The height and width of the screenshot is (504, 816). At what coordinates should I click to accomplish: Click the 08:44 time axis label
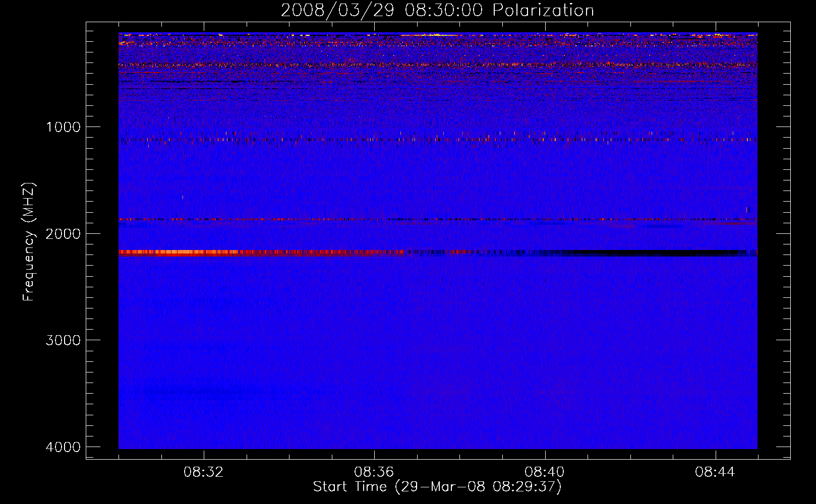715,472
